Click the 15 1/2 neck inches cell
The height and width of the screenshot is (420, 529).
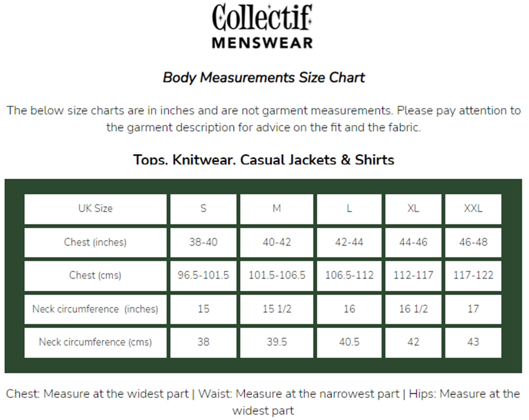point(277,309)
